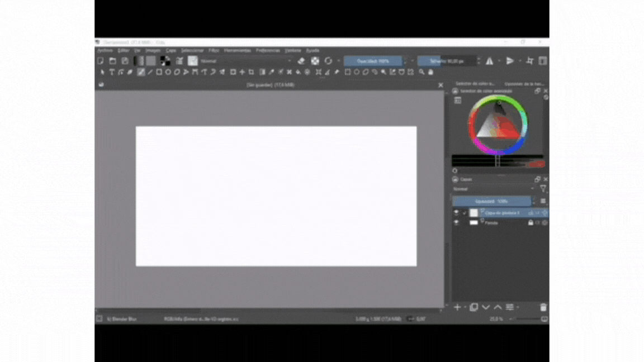Screen dimensions: 644x362
Task: Delete selected layer using trash button
Action: point(543,307)
